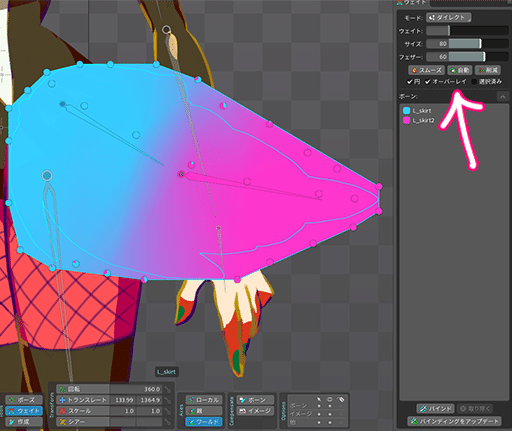Uncheck the 円 (Circle) checkbox
This screenshot has height=432, width=512.
[410, 82]
